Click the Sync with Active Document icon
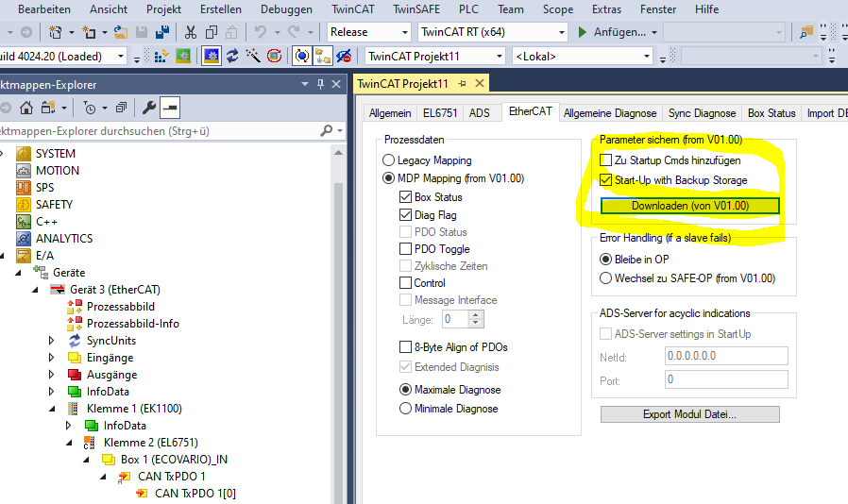Screen dimensions: 848x504 [48, 109]
